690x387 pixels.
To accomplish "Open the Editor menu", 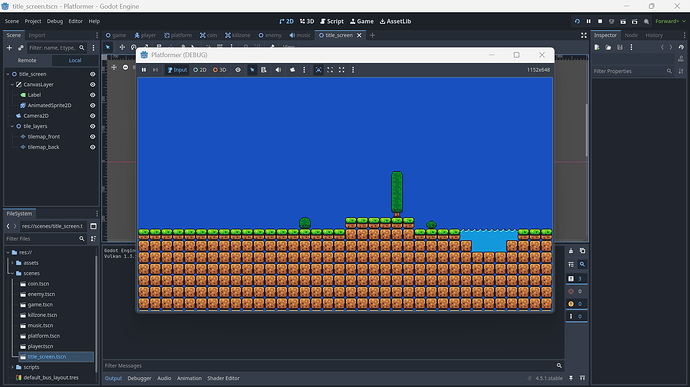I will tap(76, 21).
